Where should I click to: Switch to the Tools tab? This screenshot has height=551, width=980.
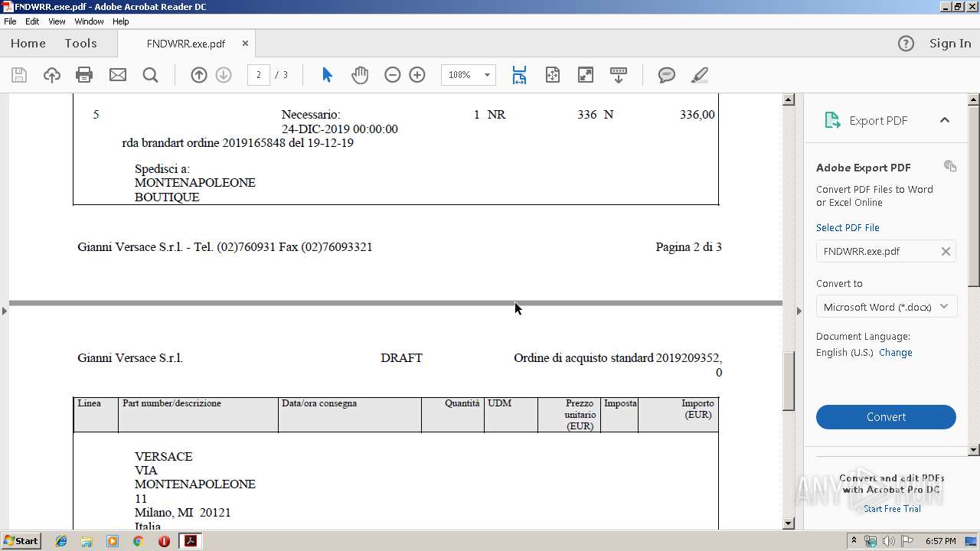click(80, 44)
